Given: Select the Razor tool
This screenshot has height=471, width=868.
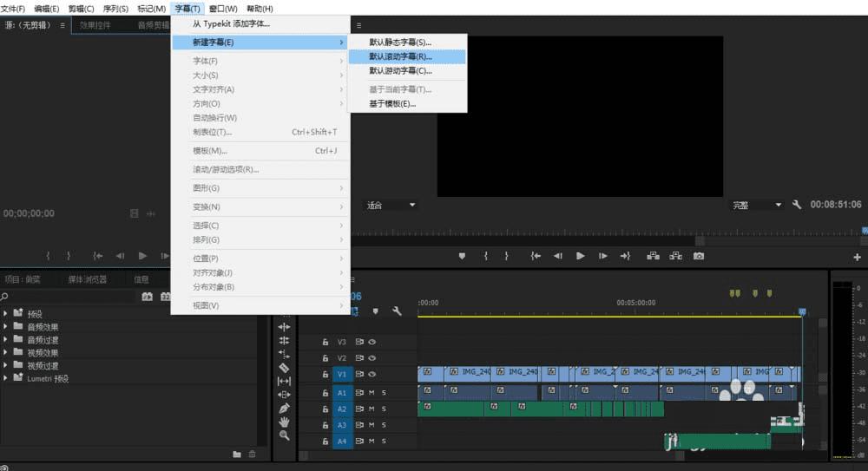Looking at the screenshot, I should 284,367.
